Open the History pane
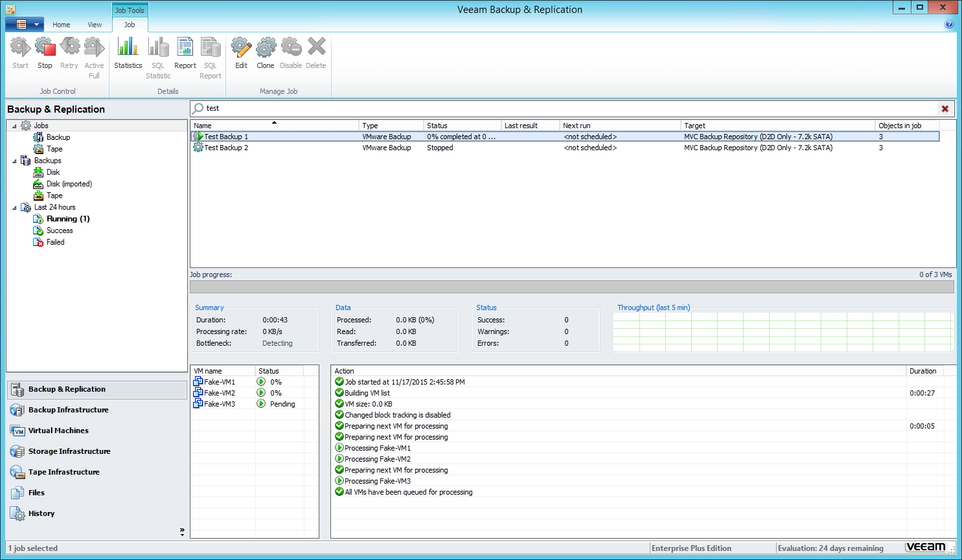The width and height of the screenshot is (962, 560). point(97,513)
